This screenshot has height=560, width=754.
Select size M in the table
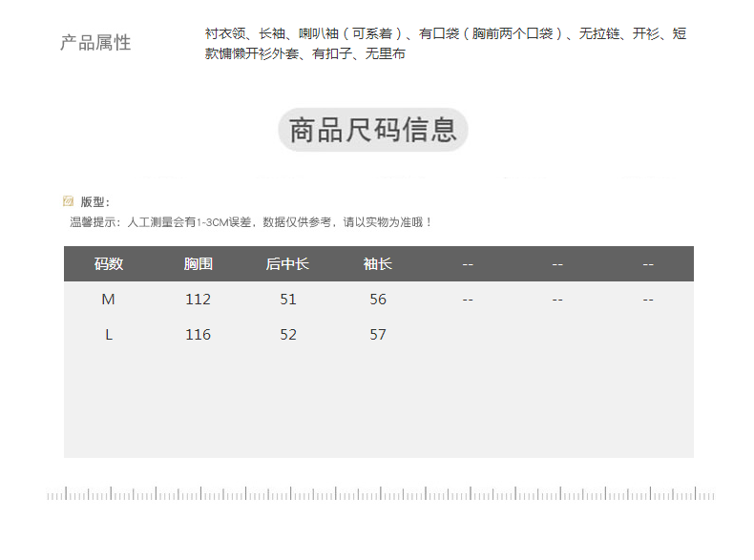[108, 300]
